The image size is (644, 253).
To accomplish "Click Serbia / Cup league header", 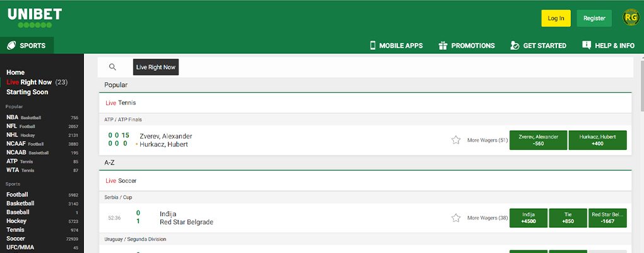I will (365, 197).
